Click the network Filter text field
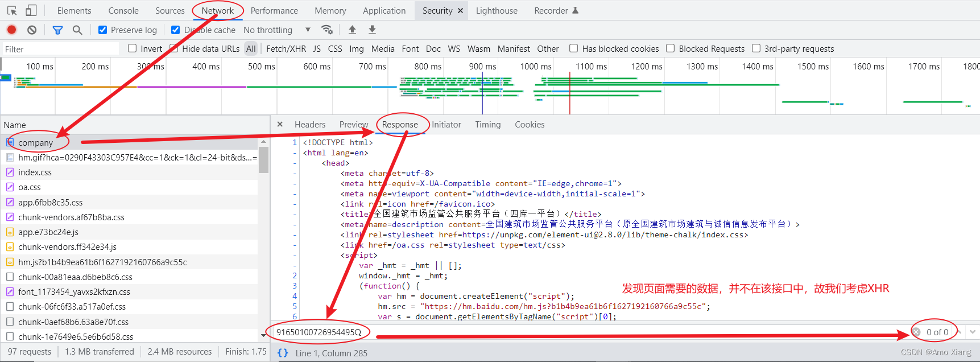 [60, 49]
